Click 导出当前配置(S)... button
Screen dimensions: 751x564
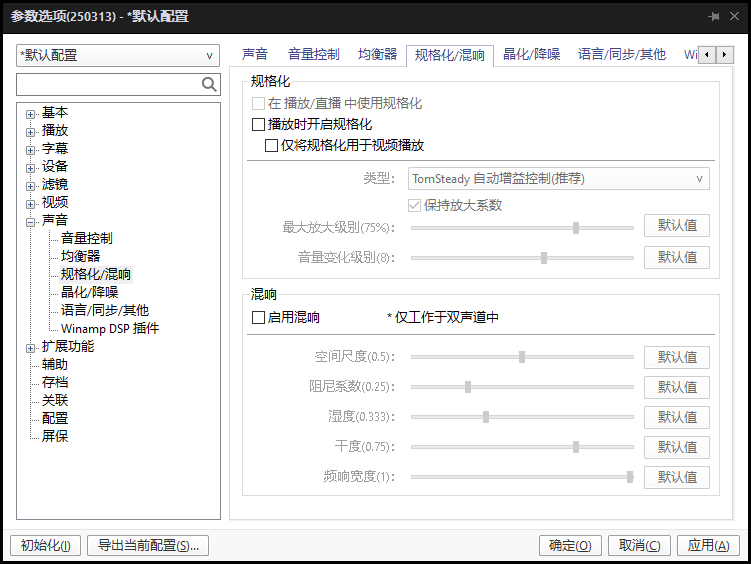point(148,545)
